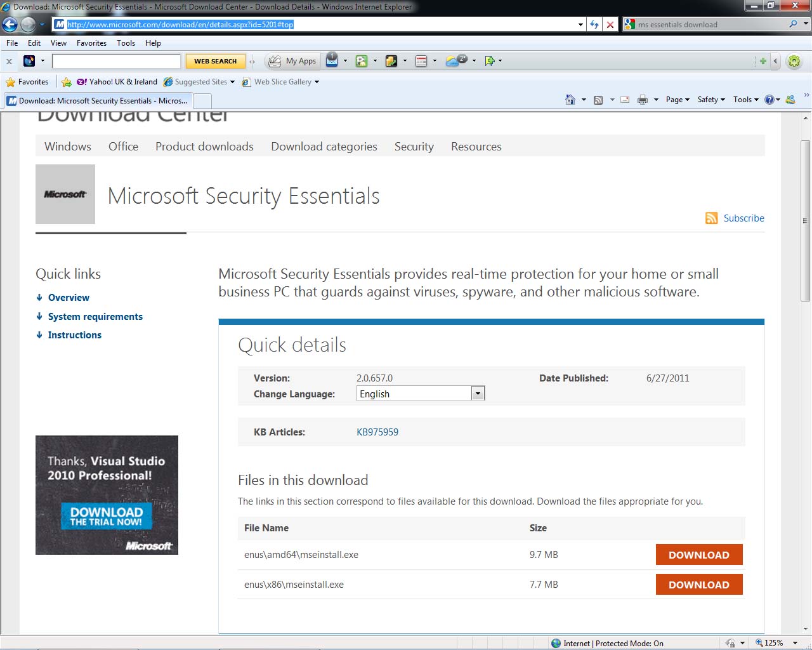Click the RSS feeds icon in command bar

click(598, 100)
